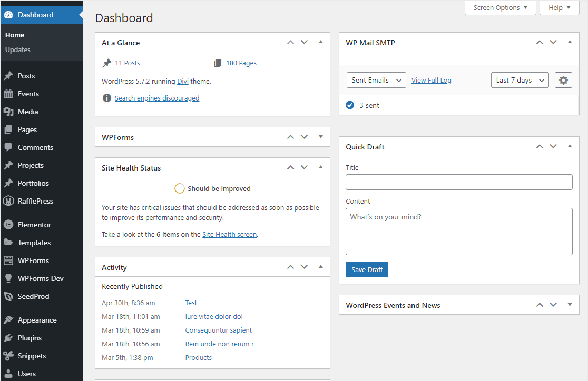Click the blue checkmark beside 3 sent
Image resolution: width=588 pixels, height=381 pixels.
(x=350, y=105)
